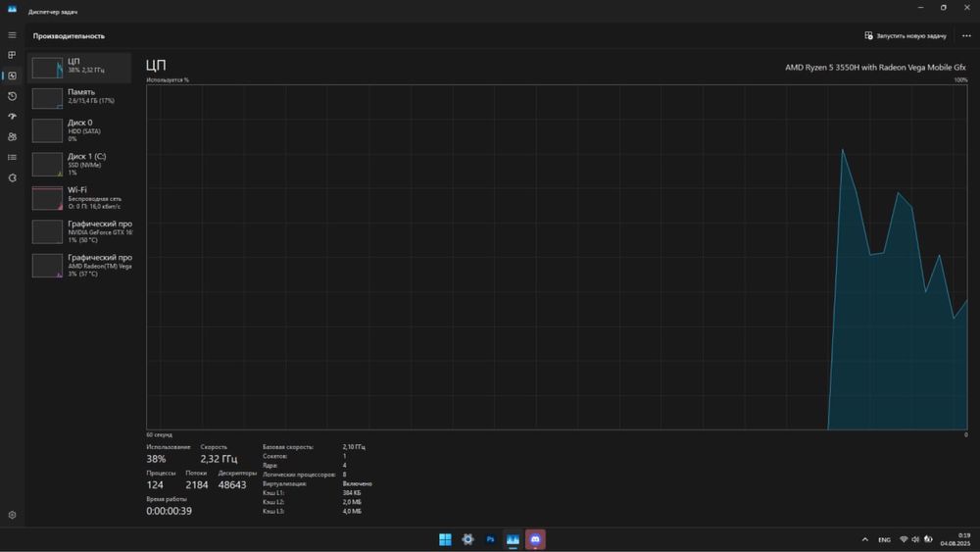The height and width of the screenshot is (552, 980).
Task: Expand the hidden system tray icons
Action: pos(865,539)
